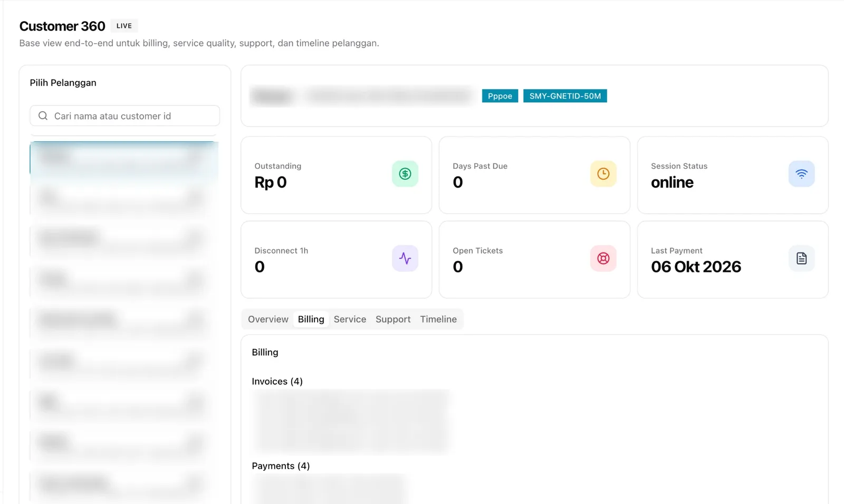
Task: Click the pulse icon on Disconnect 1h card
Action: (x=405, y=258)
